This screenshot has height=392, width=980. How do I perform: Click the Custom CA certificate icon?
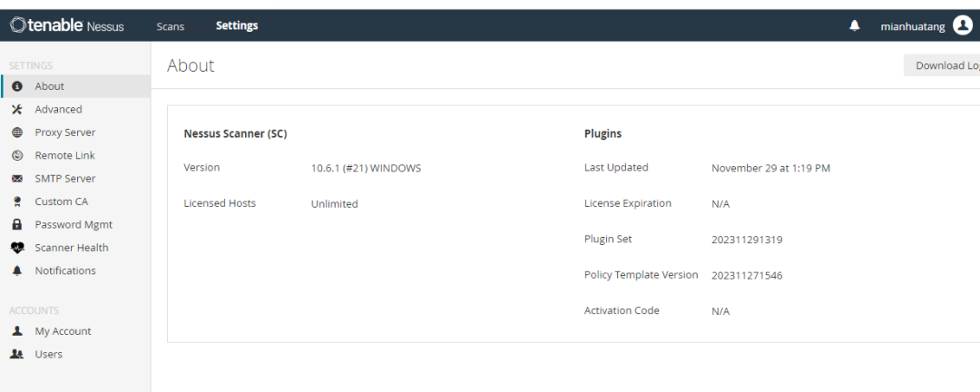point(17,202)
